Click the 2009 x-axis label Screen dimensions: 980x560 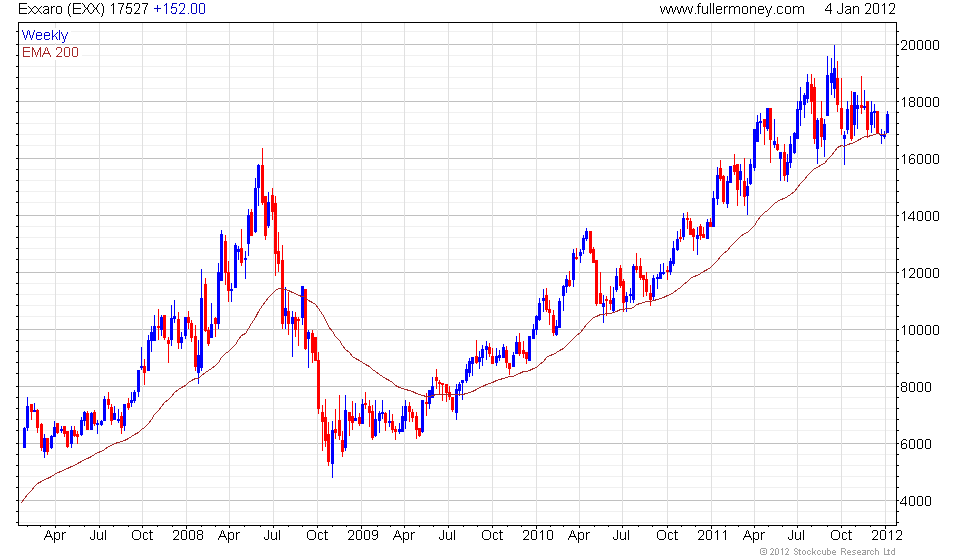(363, 536)
